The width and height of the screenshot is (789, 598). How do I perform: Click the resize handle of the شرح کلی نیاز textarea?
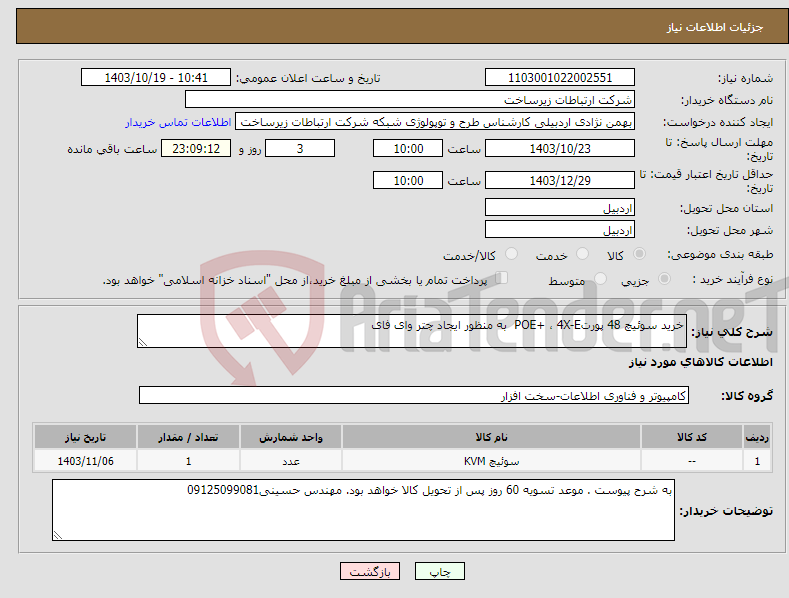tap(143, 343)
